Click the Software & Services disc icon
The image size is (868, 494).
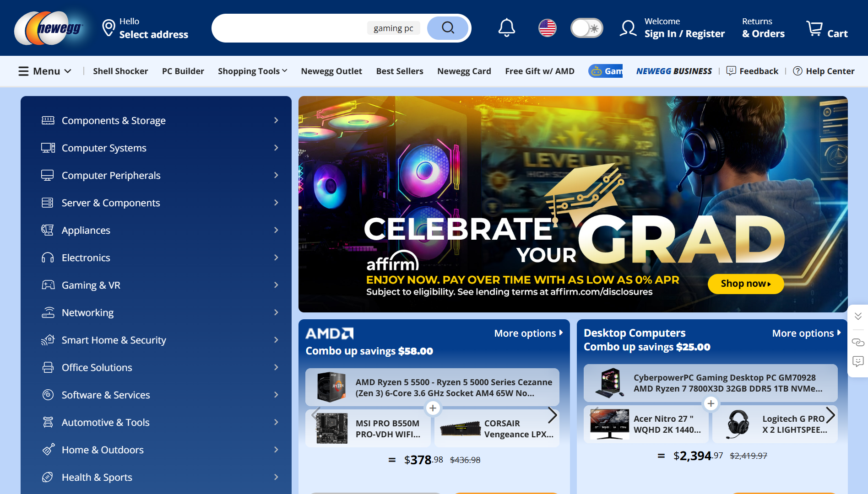point(48,395)
